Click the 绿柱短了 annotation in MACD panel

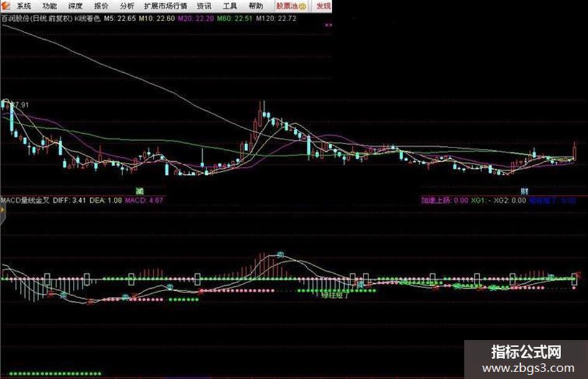335,295
